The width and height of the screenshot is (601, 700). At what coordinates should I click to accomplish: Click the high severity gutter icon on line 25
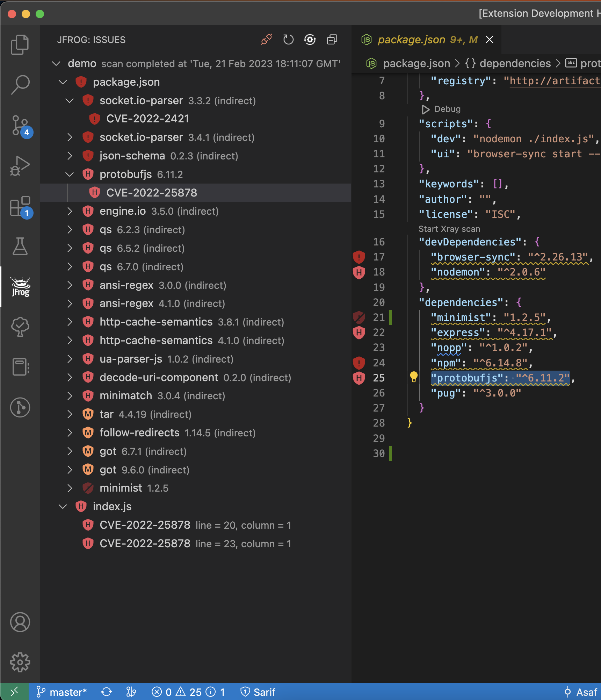pyautogui.click(x=359, y=378)
